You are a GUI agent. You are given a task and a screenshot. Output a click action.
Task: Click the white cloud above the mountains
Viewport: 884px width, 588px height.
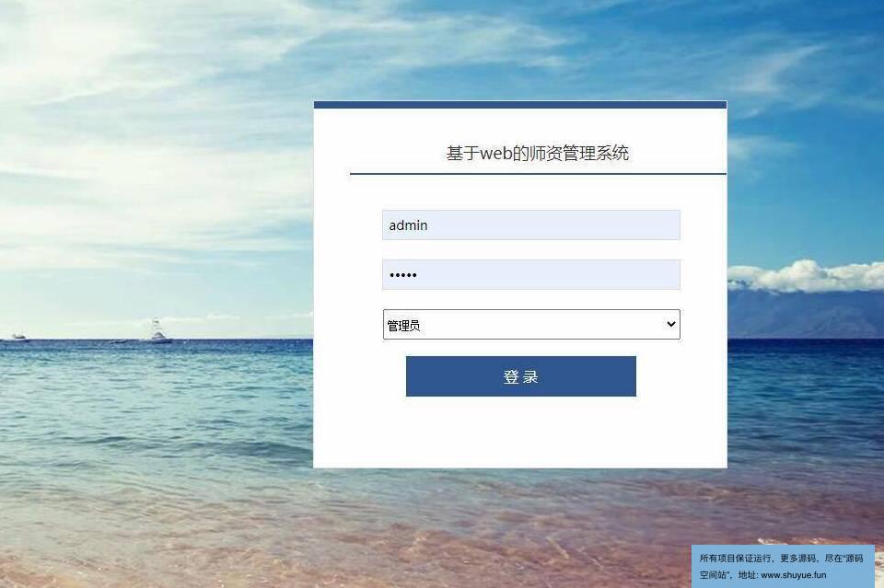(x=807, y=275)
